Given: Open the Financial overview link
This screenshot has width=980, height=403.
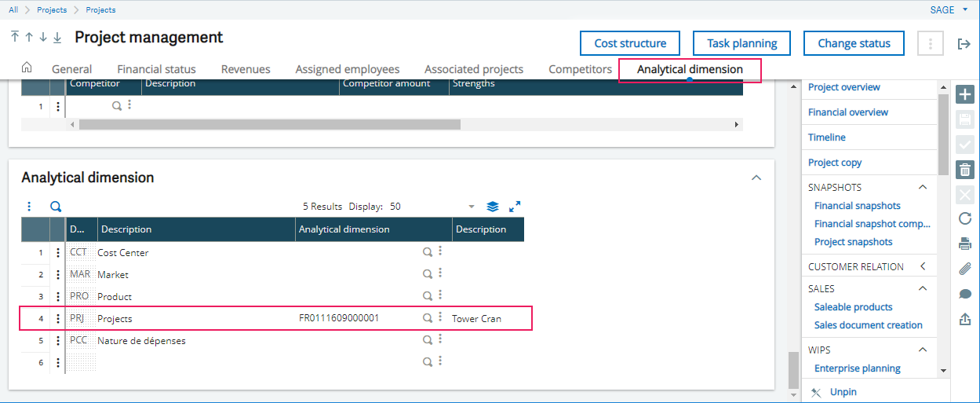Looking at the screenshot, I should click(x=848, y=112).
